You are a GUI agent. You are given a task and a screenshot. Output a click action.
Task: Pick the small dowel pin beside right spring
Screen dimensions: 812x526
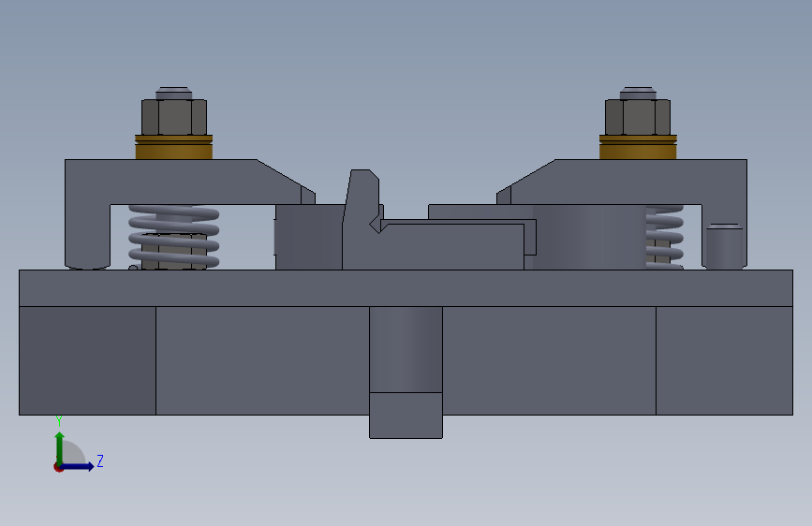point(724,246)
